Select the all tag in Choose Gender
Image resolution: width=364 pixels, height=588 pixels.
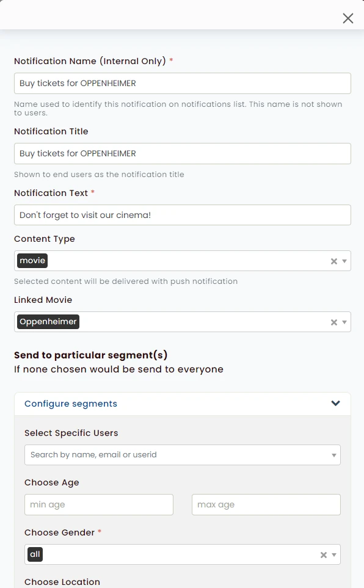point(35,554)
